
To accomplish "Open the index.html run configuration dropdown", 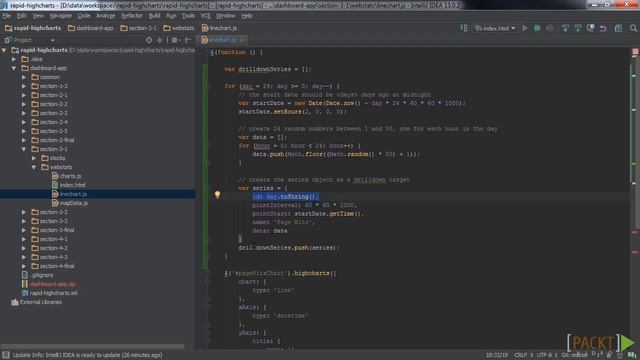I will [494, 28].
